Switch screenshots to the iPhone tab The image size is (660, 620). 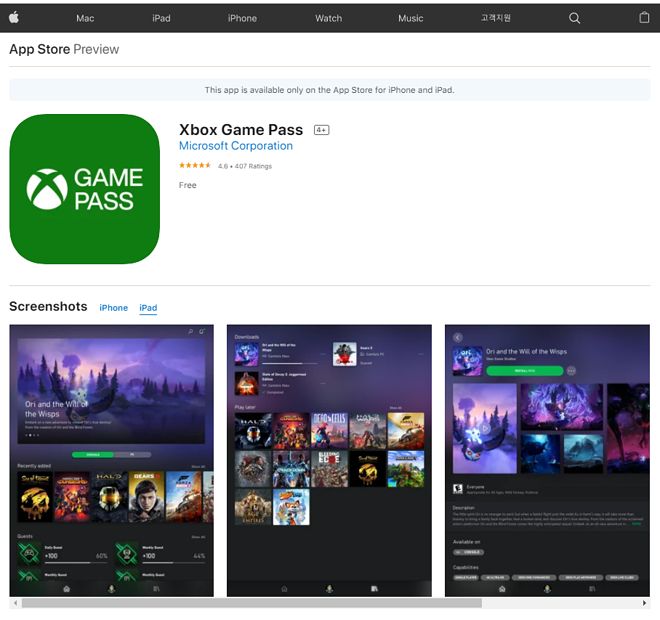(x=114, y=308)
